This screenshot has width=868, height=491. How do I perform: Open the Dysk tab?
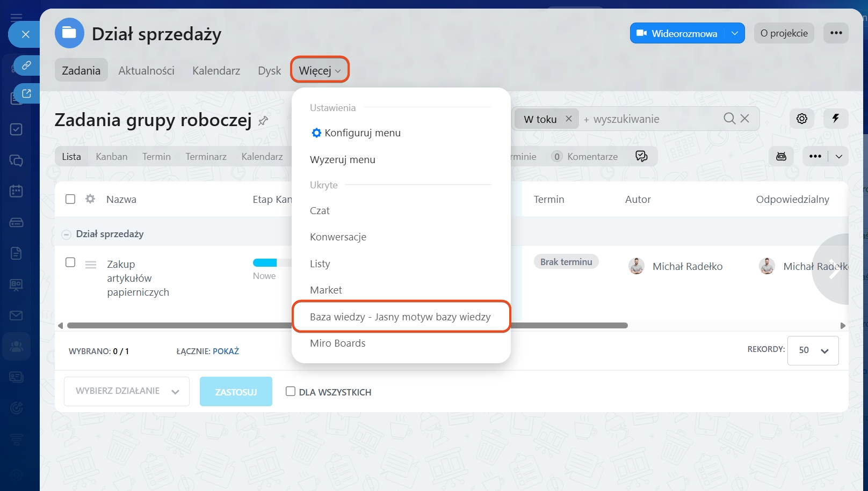point(269,70)
